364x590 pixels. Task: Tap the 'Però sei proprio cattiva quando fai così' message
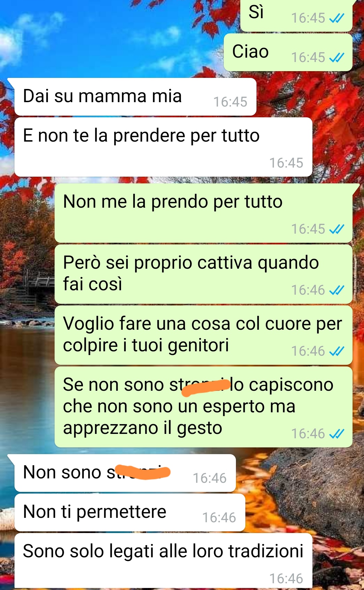click(204, 274)
